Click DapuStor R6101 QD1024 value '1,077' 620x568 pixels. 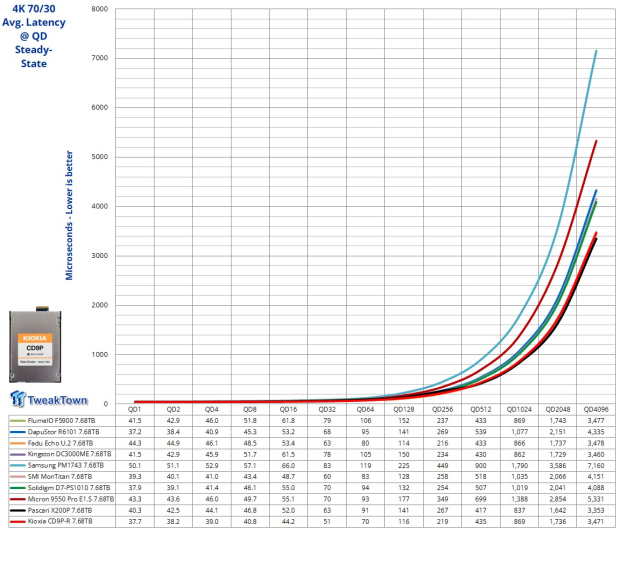coord(519,432)
